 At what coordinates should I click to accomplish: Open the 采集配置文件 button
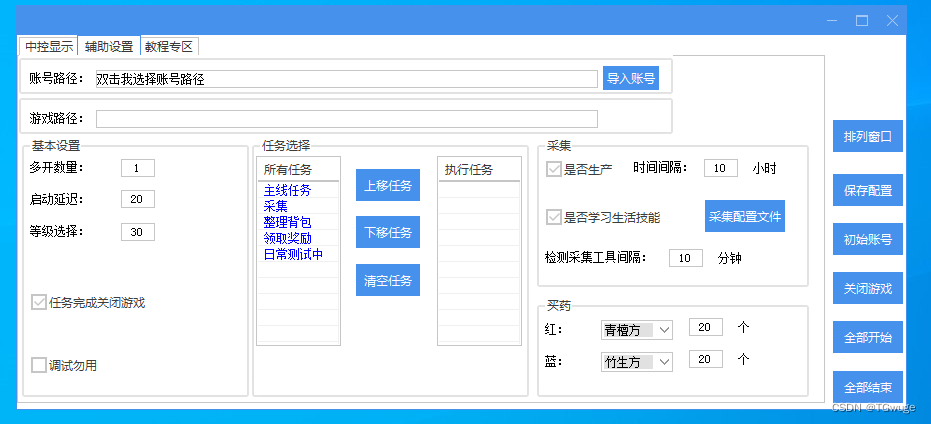(745, 216)
